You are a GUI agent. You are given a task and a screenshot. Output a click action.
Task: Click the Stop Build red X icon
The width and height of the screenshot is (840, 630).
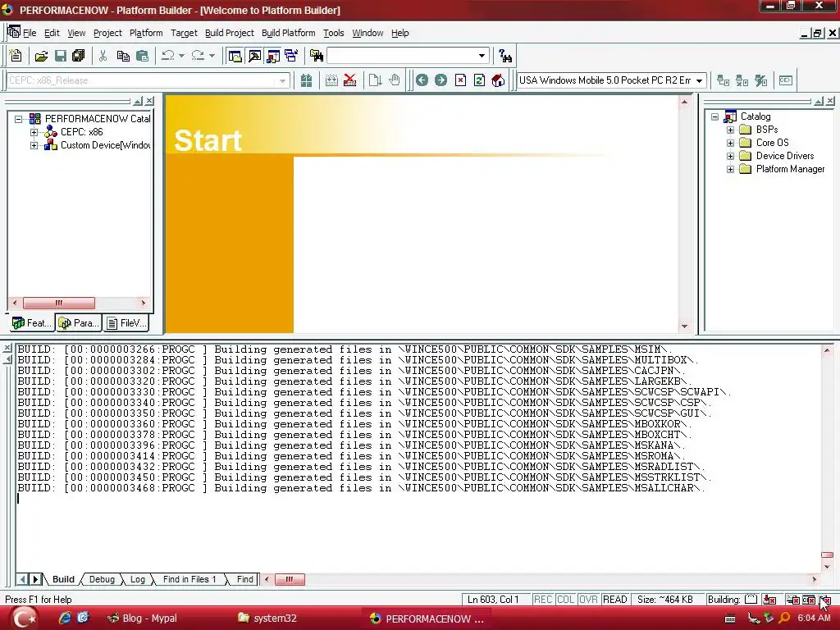[349, 80]
